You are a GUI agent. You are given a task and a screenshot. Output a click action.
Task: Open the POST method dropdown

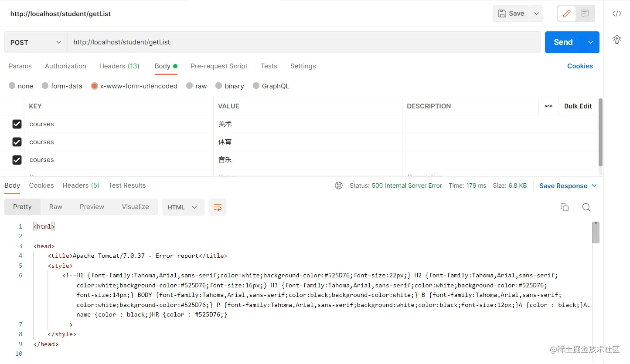[36, 42]
